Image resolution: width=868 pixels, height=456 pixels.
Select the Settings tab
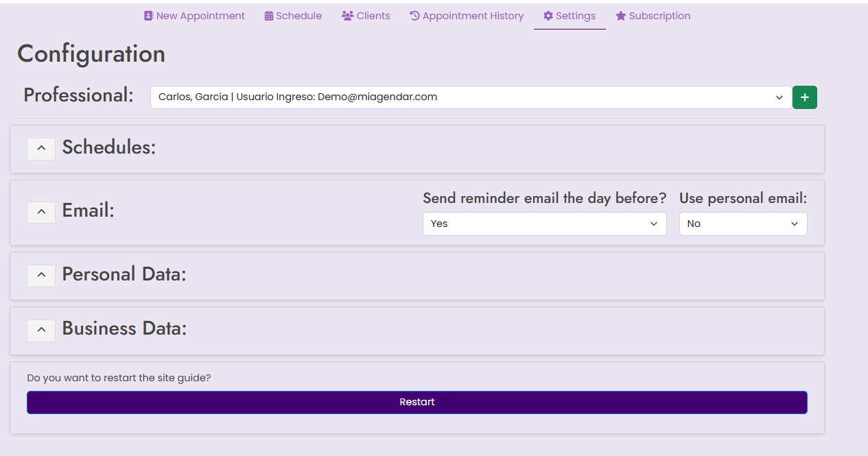click(x=570, y=16)
